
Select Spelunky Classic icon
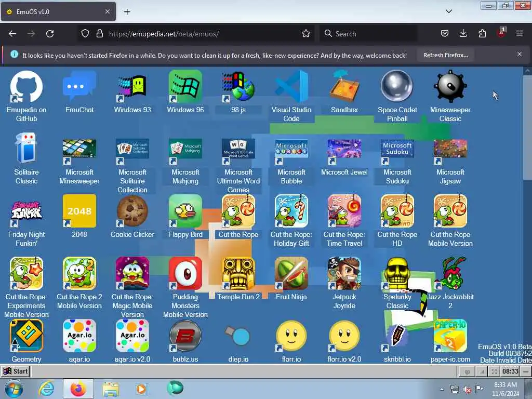point(397,273)
